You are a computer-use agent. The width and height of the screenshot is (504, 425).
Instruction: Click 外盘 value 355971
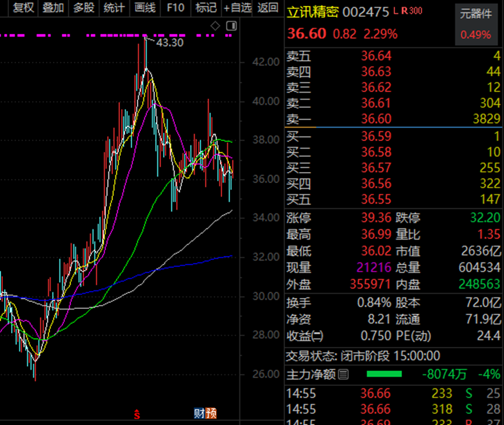(371, 284)
